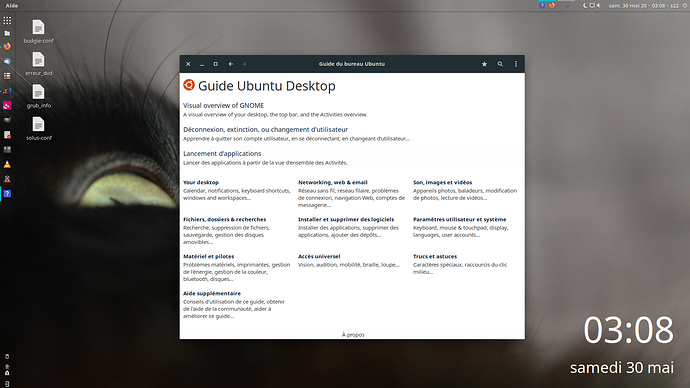
Task: Select the erreur_dvd desktop file
Action: 38,64
